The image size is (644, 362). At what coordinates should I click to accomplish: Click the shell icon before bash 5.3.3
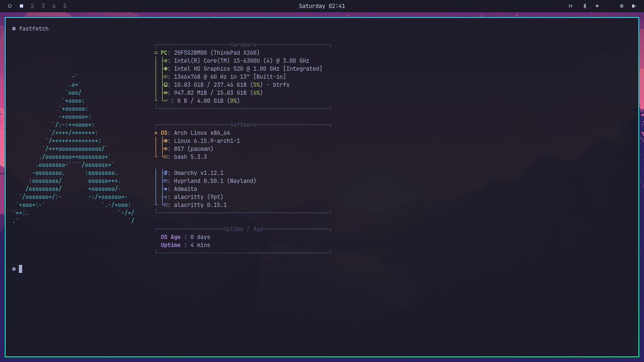pos(166,157)
